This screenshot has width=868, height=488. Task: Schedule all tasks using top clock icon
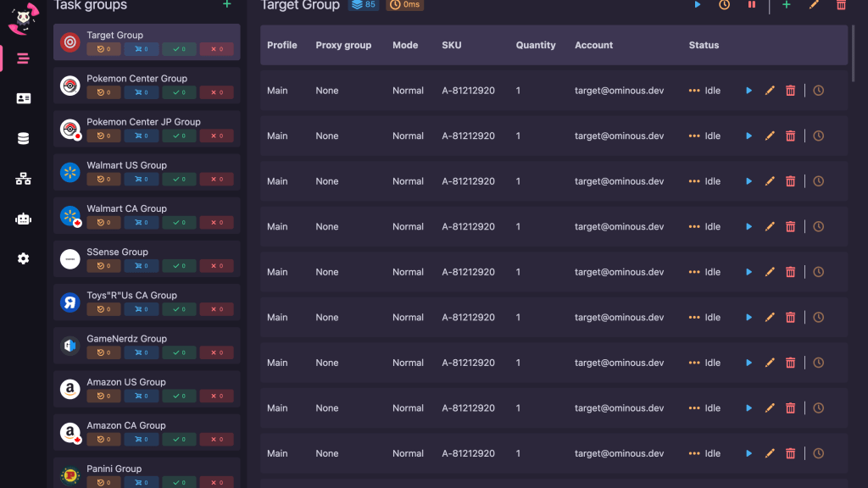pos(724,5)
